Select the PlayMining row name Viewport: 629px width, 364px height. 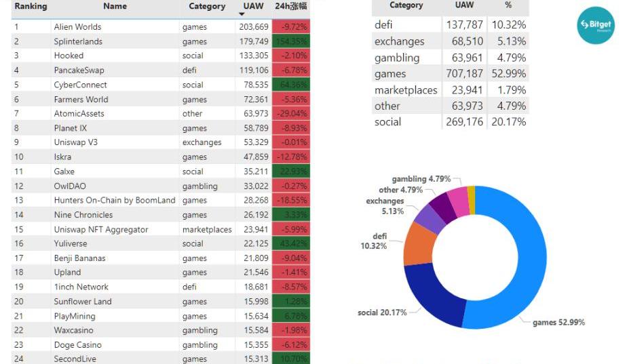tap(75, 317)
